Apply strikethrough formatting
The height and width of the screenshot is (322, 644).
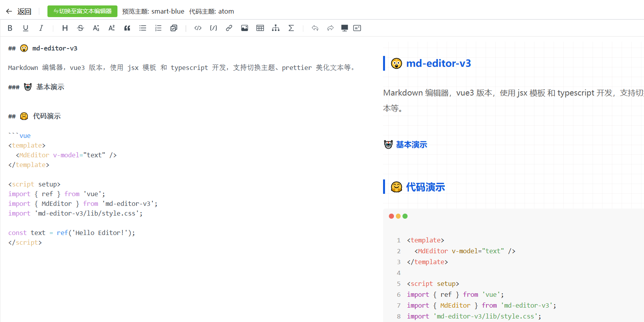[x=80, y=28]
